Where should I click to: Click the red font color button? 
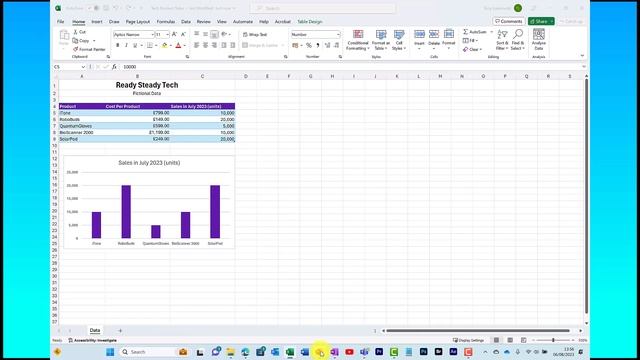(178, 45)
